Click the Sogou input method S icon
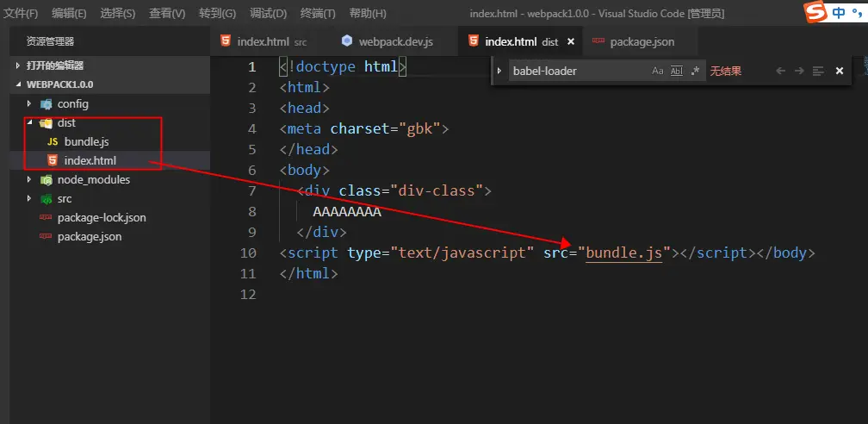Viewport: 868px width, 424px height. [816, 12]
